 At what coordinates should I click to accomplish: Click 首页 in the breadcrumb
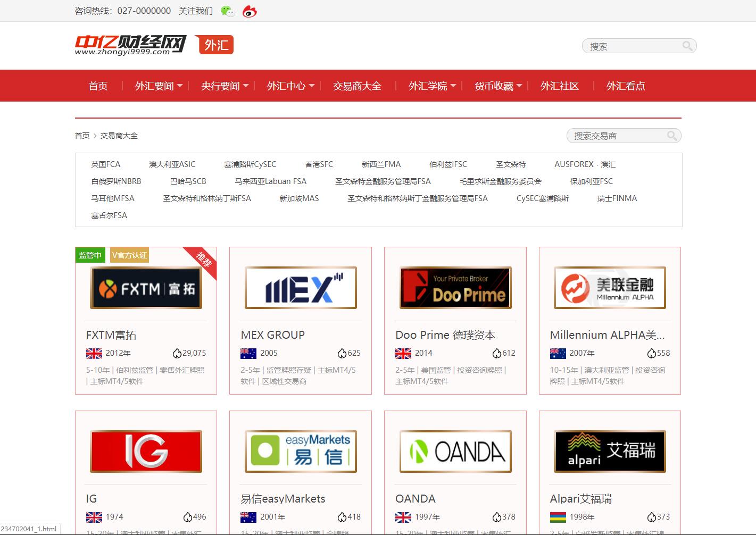tap(82, 136)
